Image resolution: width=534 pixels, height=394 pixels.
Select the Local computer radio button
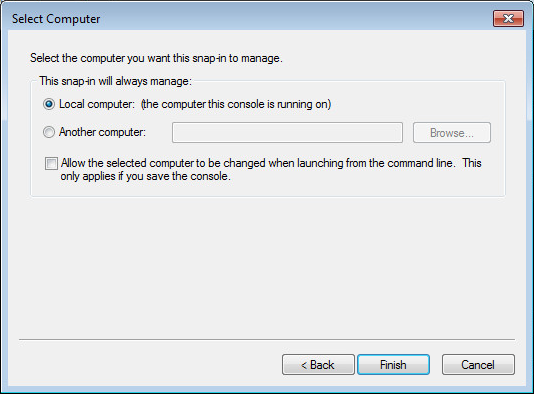coord(49,104)
